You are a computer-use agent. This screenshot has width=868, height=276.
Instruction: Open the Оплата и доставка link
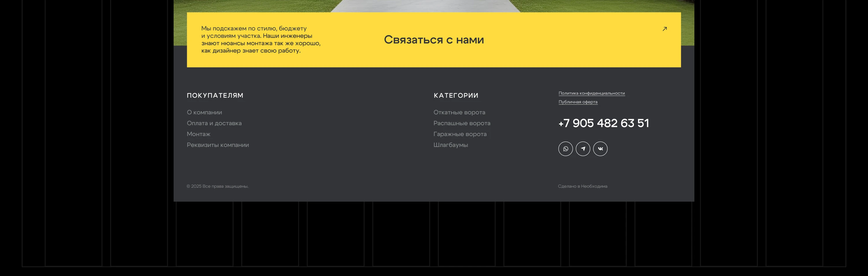click(214, 123)
